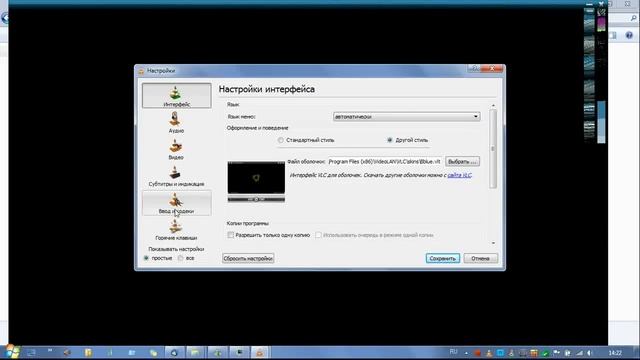Open the Интерфейс settings category
640x360 pixels.
pos(176,96)
